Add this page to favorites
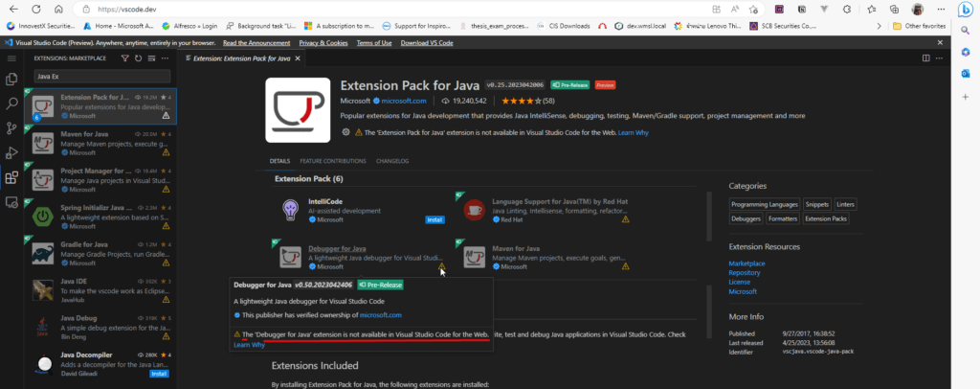 [x=754, y=10]
